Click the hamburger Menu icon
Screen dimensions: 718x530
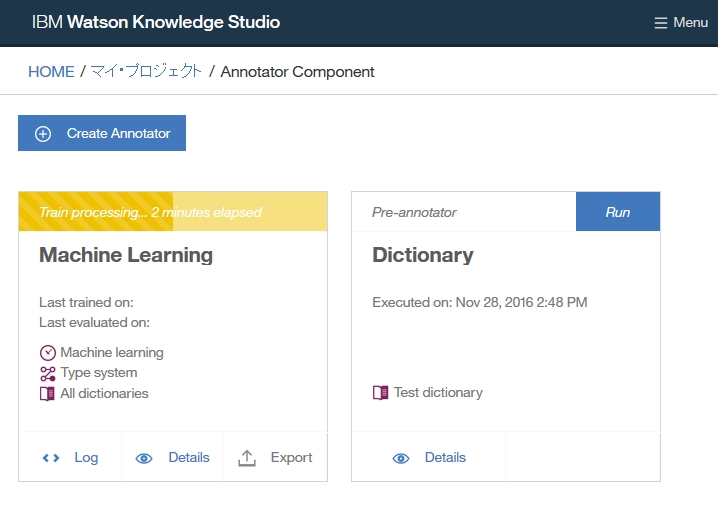pyautogui.click(x=660, y=23)
